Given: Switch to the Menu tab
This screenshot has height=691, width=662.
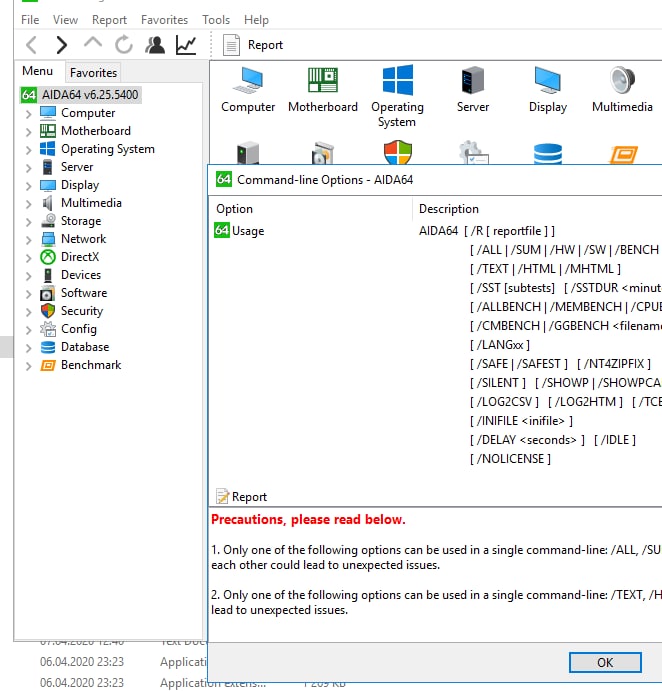Looking at the screenshot, I should point(37,71).
